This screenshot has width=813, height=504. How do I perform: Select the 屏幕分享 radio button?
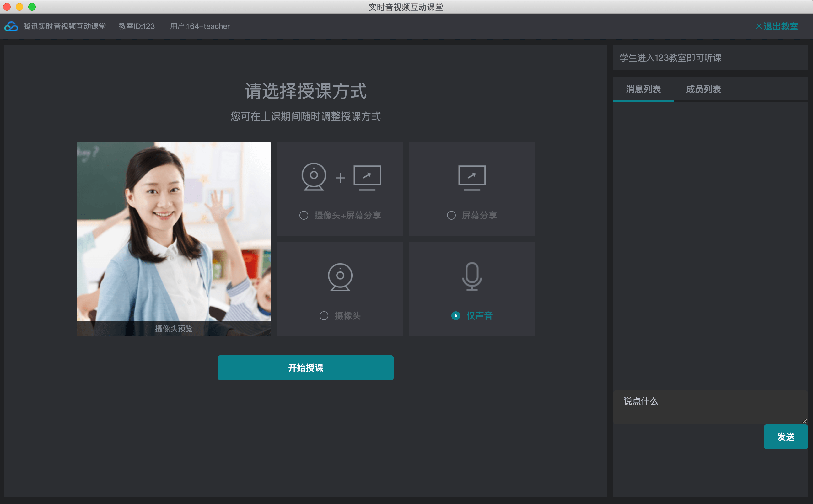point(451,215)
